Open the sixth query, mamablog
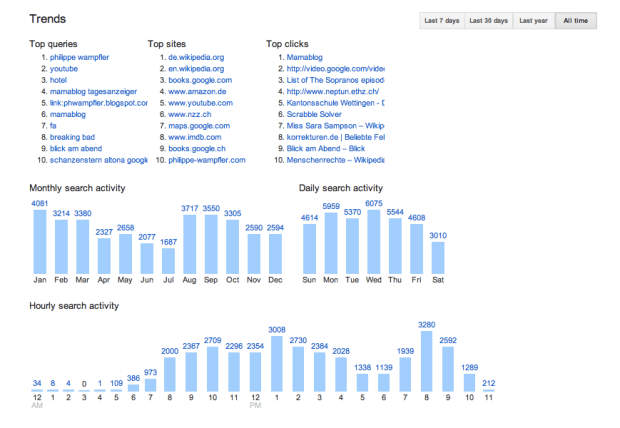The image size is (620, 428). pyautogui.click(x=68, y=115)
